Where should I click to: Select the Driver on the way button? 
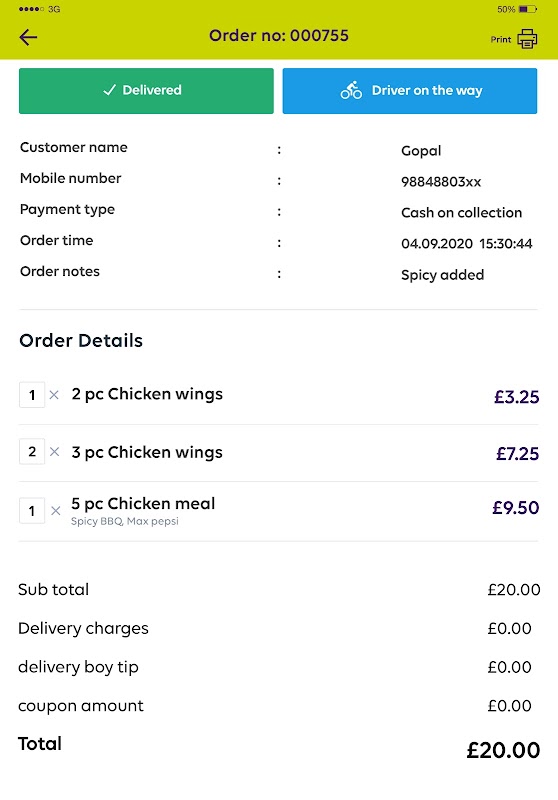[410, 91]
